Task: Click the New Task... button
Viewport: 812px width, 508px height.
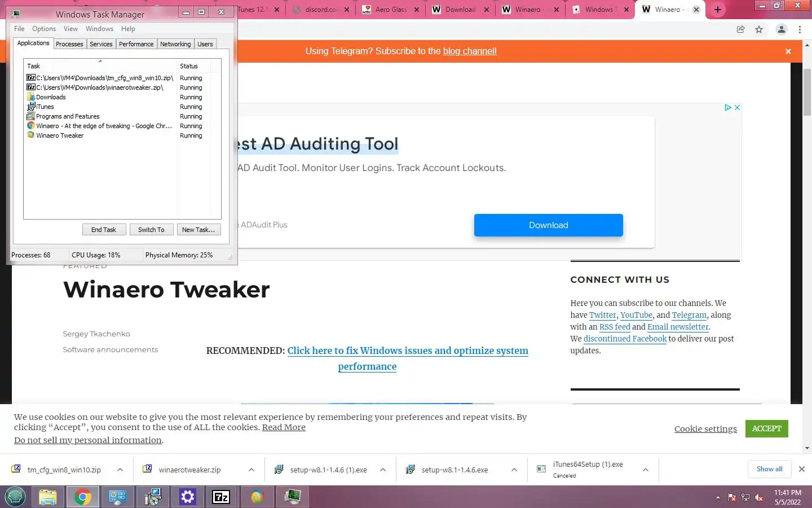Action: coord(198,230)
